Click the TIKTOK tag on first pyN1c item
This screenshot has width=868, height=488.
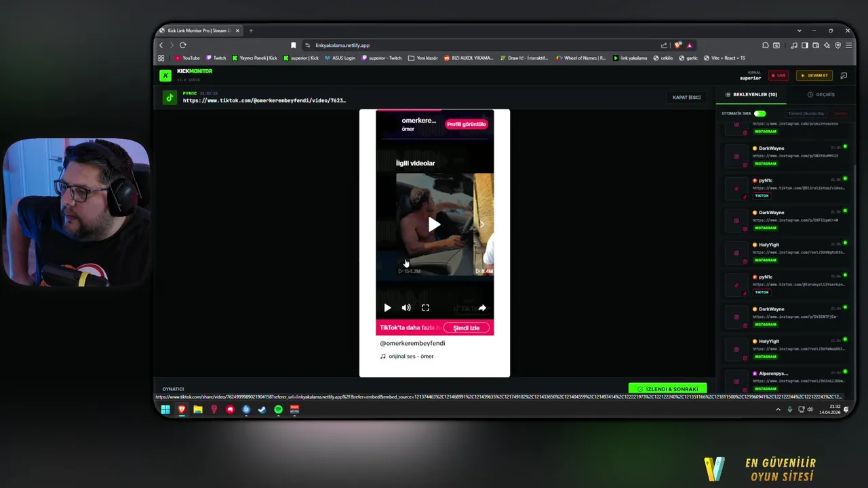pos(762,196)
